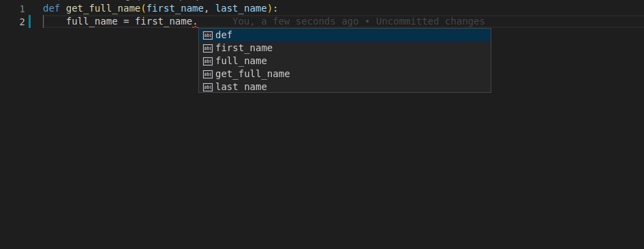
Task: Place cursor on the "def" keyword in line 1
Action: pyautogui.click(x=51, y=8)
